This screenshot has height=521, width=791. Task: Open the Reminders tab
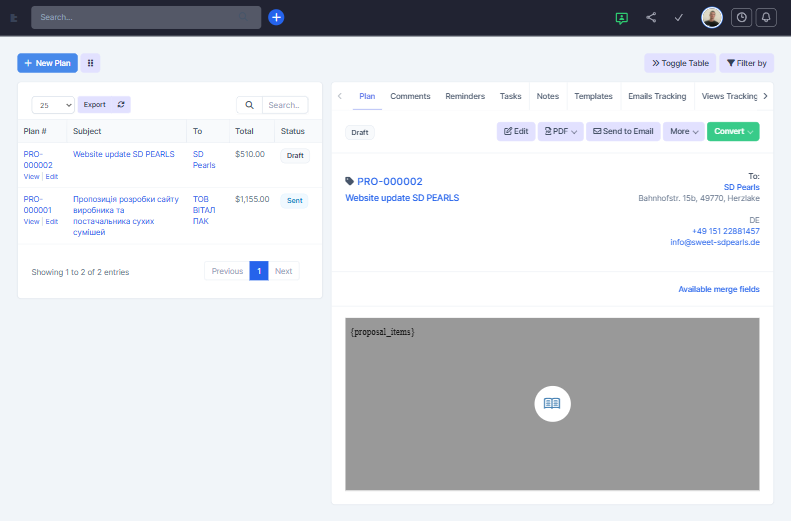tap(465, 96)
